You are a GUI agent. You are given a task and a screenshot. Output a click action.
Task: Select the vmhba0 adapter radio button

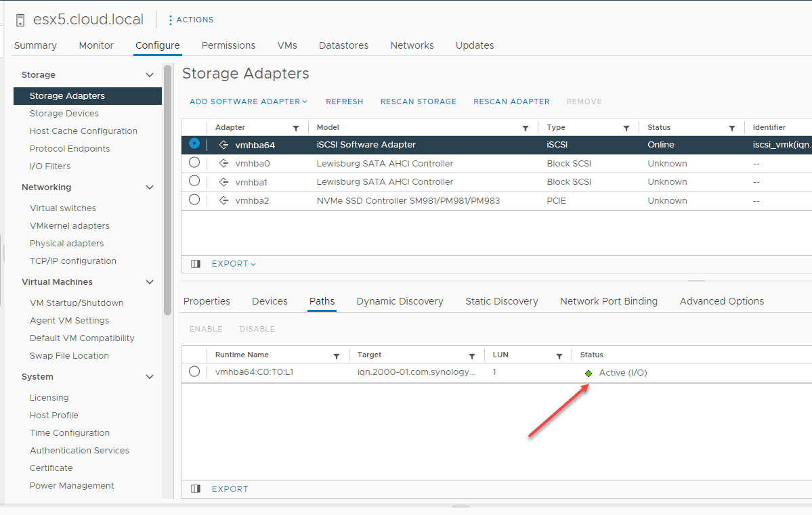pos(194,162)
